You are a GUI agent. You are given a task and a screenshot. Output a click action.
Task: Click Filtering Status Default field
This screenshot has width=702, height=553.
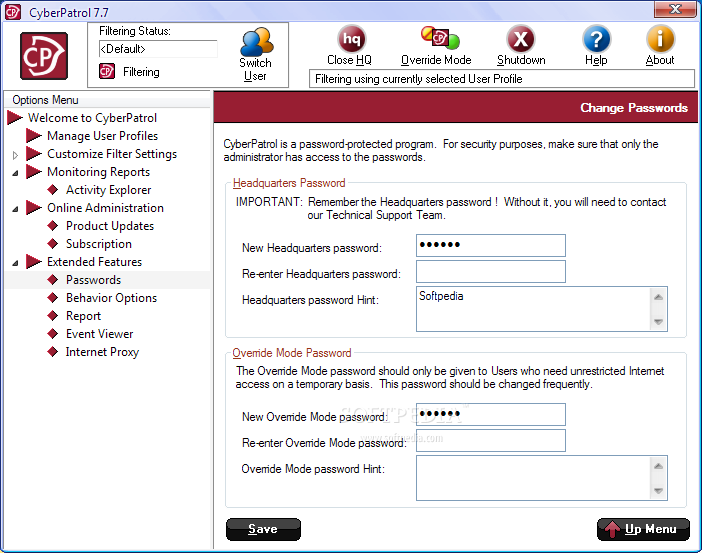(x=158, y=49)
